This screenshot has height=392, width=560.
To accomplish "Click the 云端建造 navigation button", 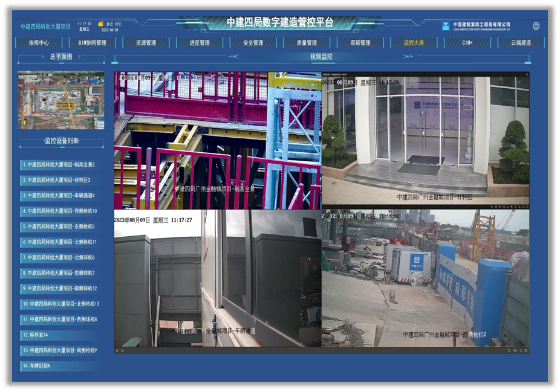I will 521,43.
